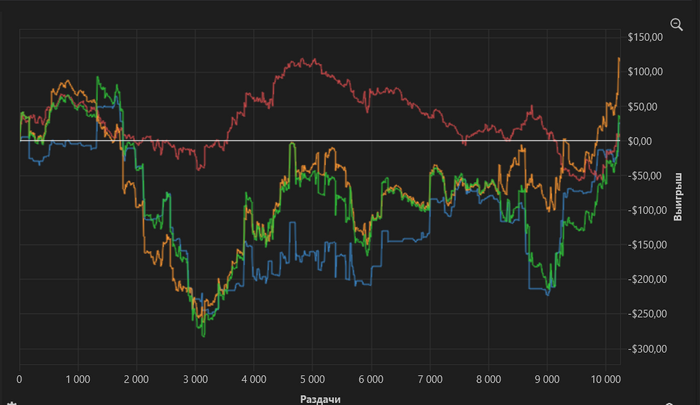
Task: Click the '8 000' x-axis tick label
Action: (488, 379)
